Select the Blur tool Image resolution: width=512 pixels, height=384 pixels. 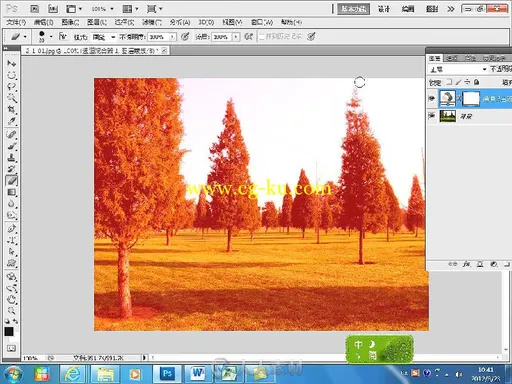pos(12,204)
